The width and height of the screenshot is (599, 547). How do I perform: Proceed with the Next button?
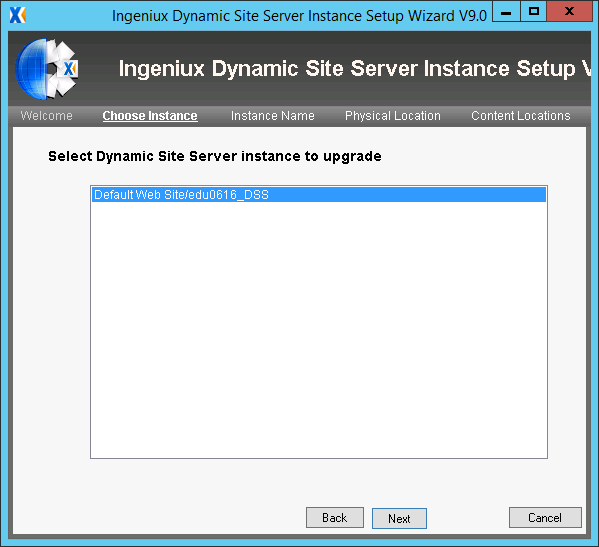[399, 518]
